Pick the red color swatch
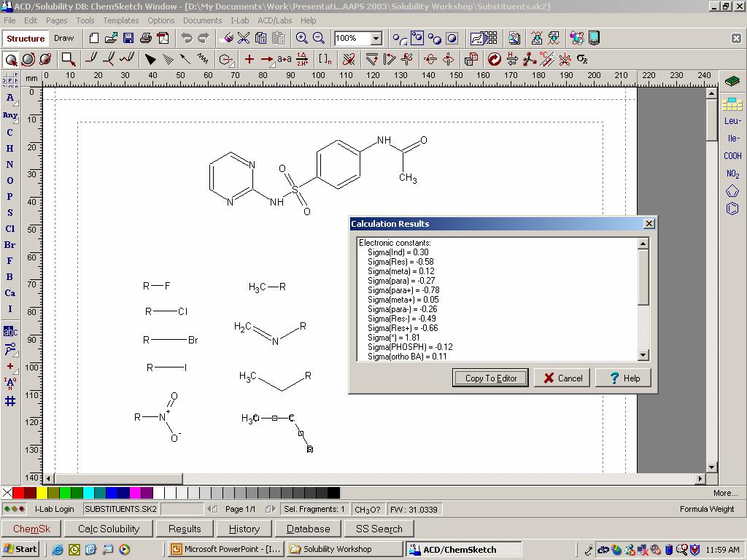Viewport: 747px width, 560px height. 18,492
